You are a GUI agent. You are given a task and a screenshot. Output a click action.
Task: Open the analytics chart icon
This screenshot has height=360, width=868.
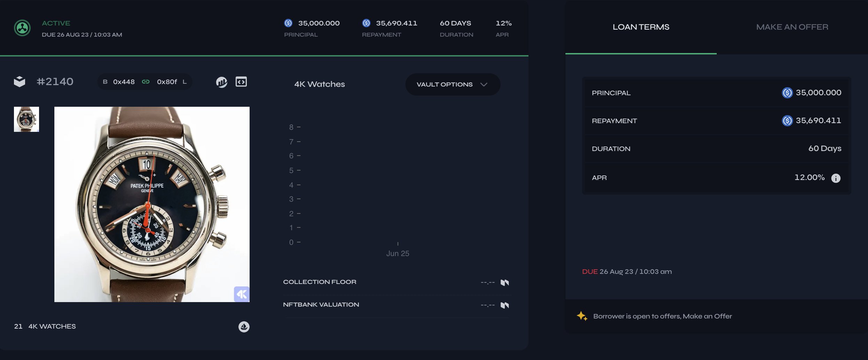click(x=222, y=82)
